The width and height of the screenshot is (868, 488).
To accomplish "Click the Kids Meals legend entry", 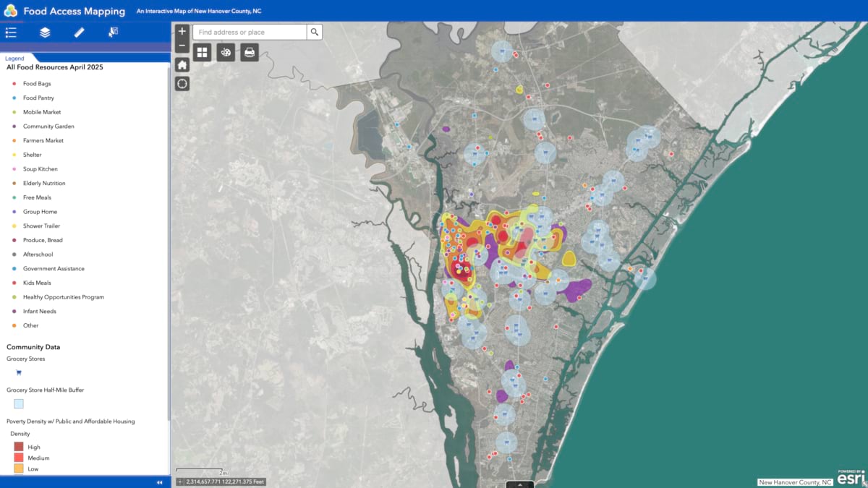I will [x=37, y=283].
